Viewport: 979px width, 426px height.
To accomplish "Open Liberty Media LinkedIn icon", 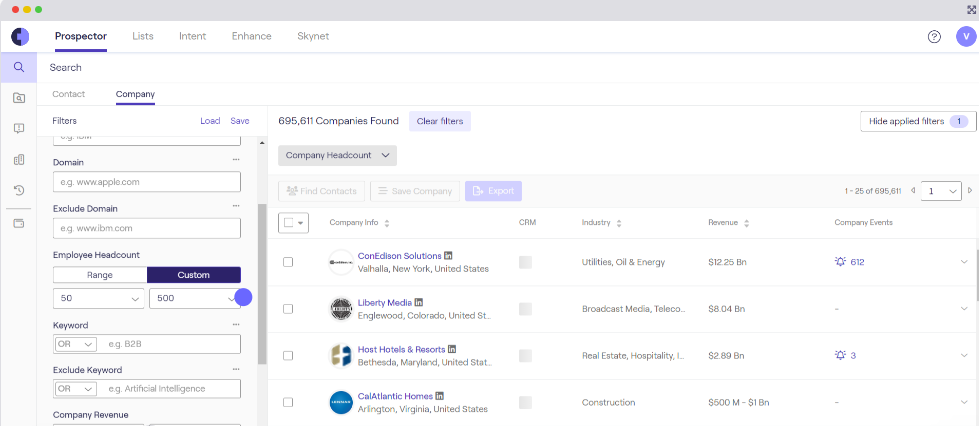I will click(x=418, y=303).
